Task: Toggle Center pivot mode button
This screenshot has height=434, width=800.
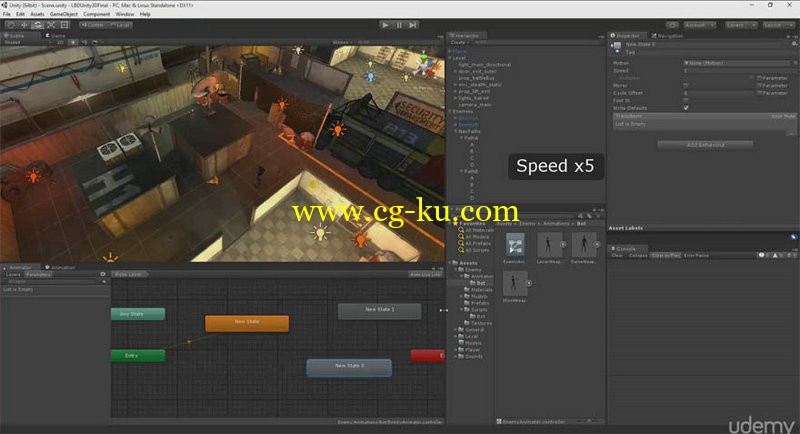Action: [x=92, y=24]
